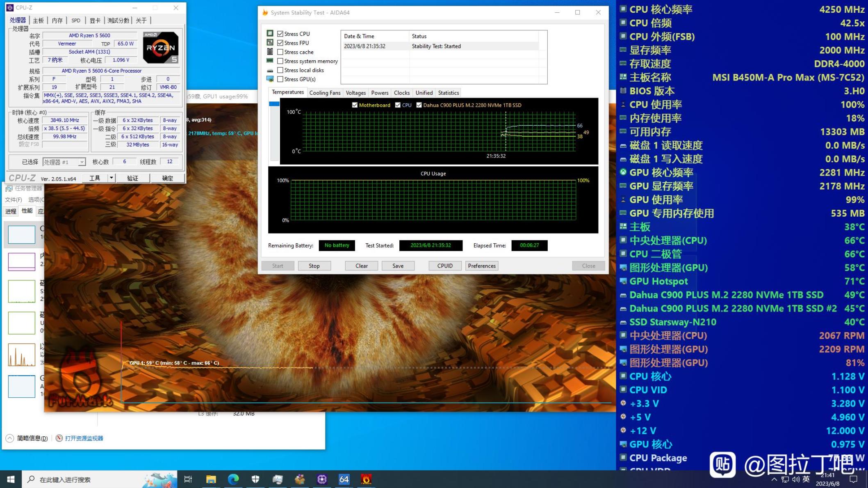Open Task Manager icon in taskbar
Screen dimensions: 868x488
point(278,479)
